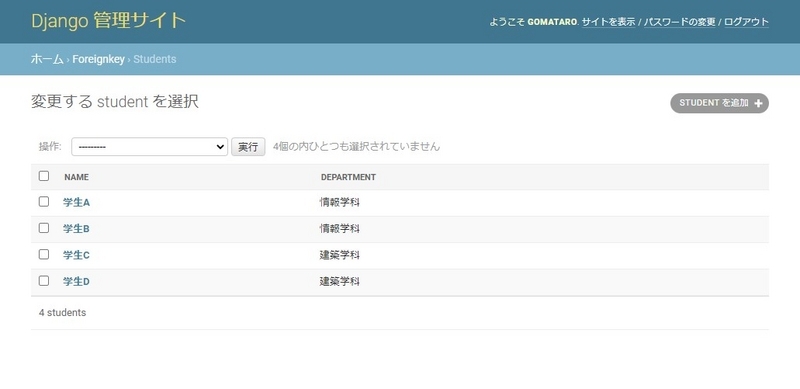Sort by the DEPARTMENT column header
This screenshot has height=389, width=800.
(348, 177)
